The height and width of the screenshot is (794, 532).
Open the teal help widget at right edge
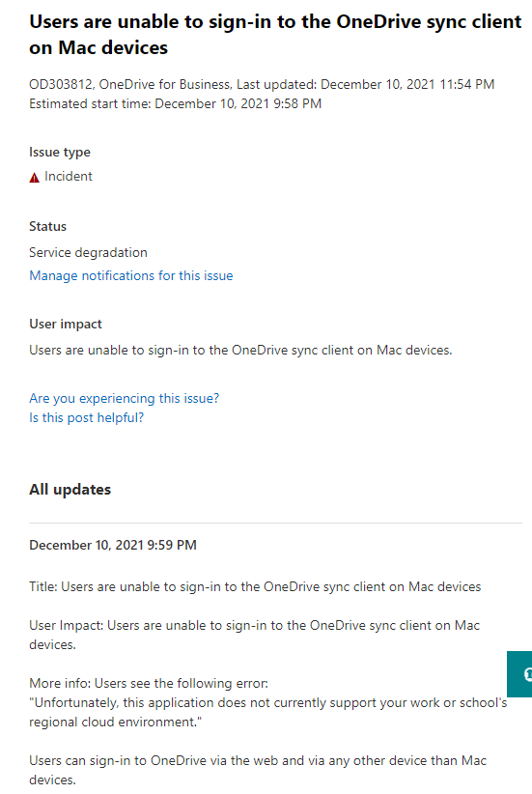[519, 674]
